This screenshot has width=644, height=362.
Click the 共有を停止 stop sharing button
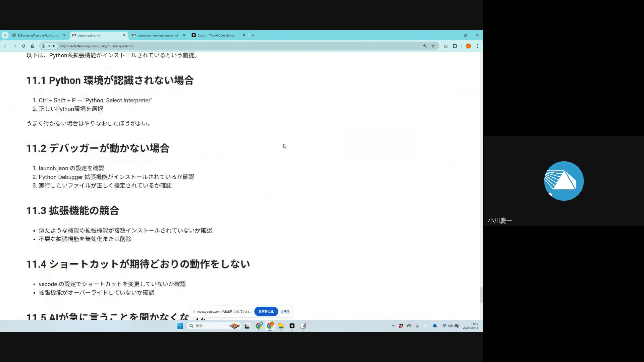point(266,311)
